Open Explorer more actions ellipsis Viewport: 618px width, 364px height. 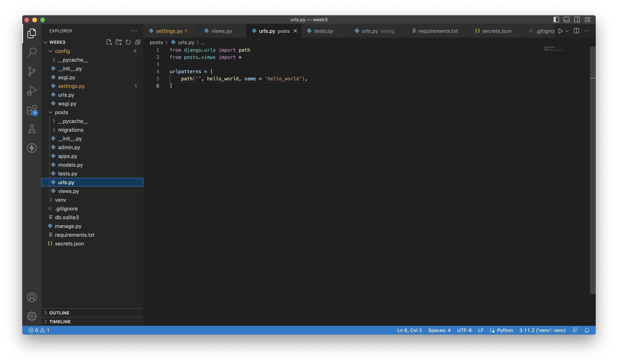134,31
